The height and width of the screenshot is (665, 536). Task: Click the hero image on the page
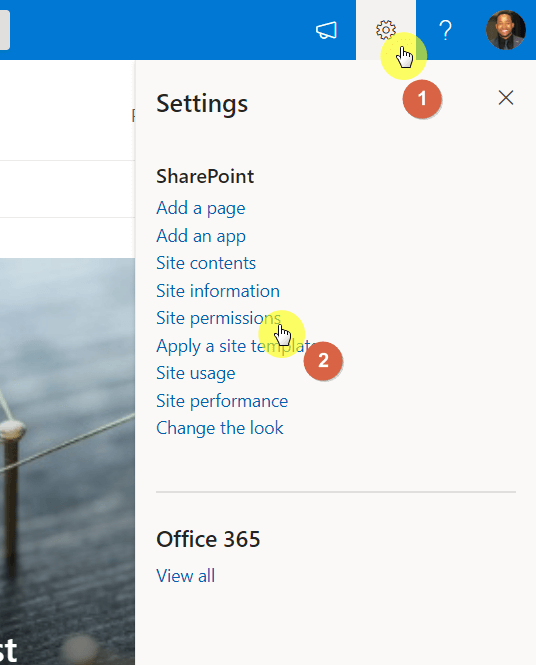[67, 461]
